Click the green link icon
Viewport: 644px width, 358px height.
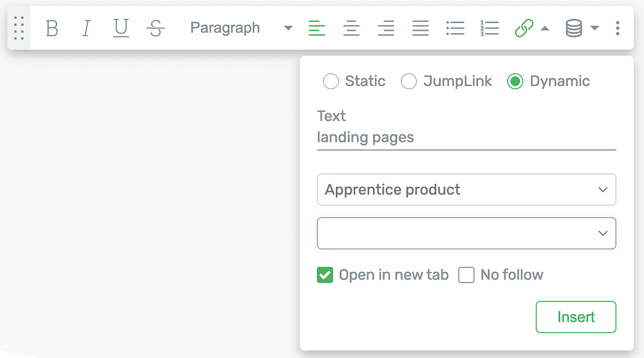[524, 28]
